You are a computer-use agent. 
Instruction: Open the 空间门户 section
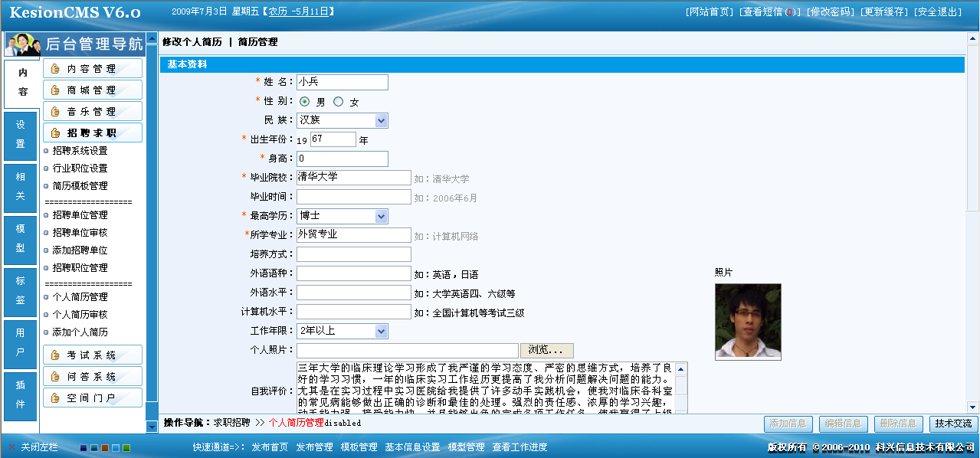tap(93, 398)
